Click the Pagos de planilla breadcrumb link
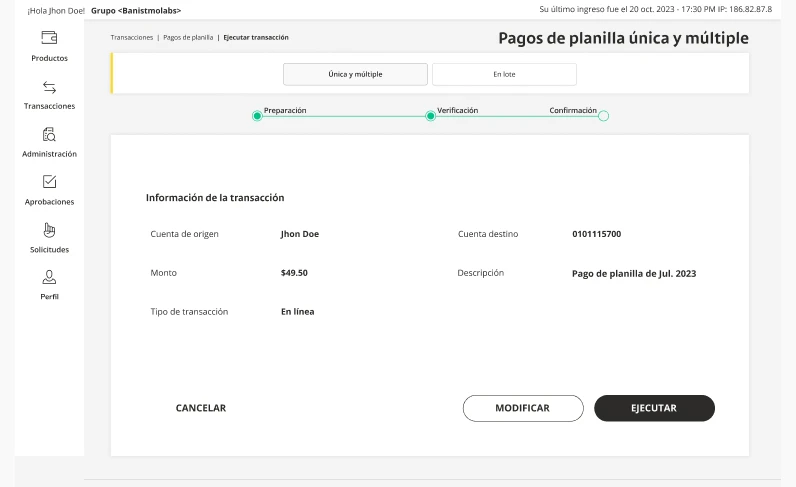 coord(188,38)
